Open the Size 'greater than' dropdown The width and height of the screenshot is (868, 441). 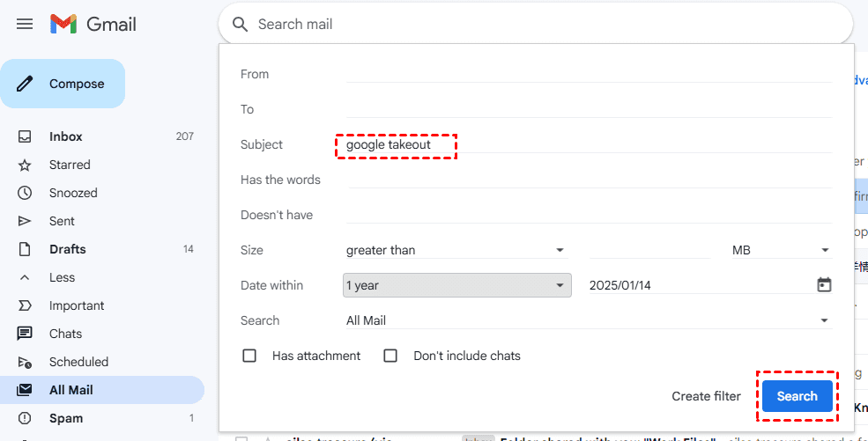(x=456, y=250)
